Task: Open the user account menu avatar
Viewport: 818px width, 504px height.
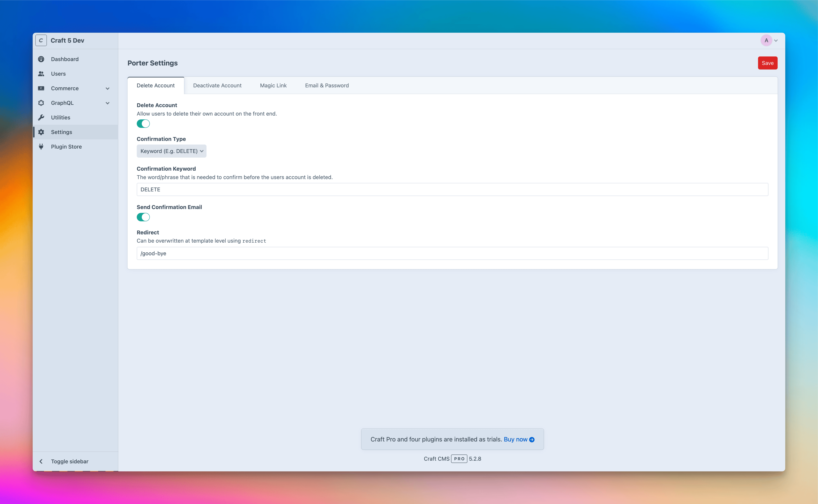Action: pos(766,40)
